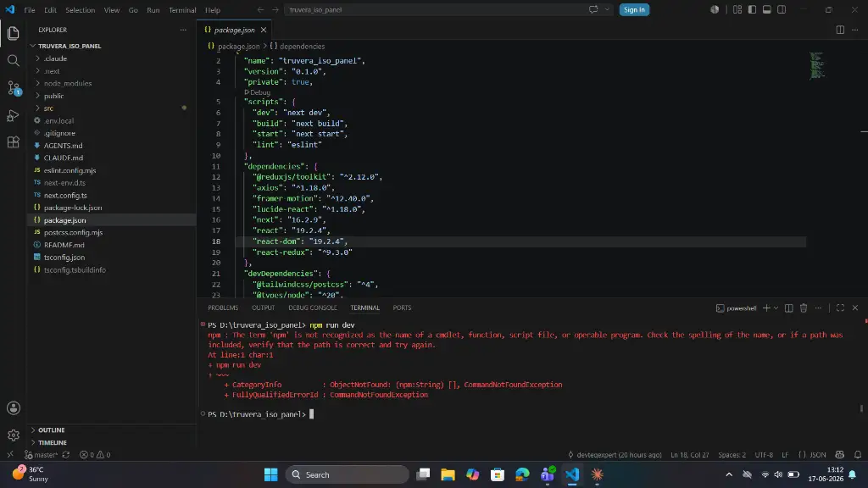The image size is (868, 488).
Task: Open the Manage settings gear
Action: coord(14,435)
